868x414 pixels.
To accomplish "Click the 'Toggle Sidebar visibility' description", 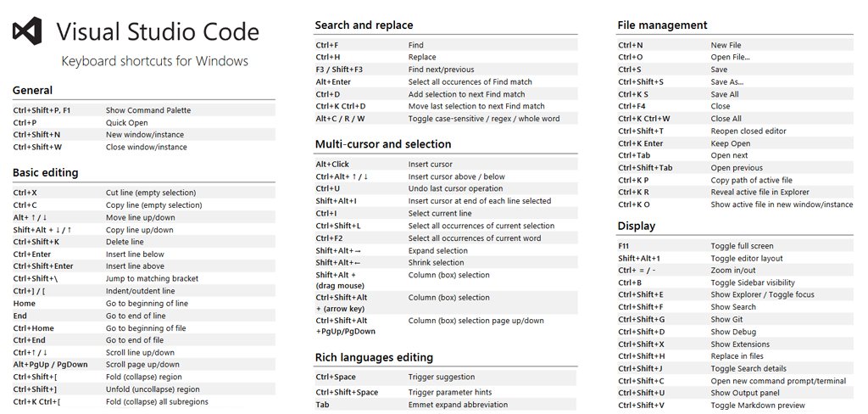I will [753, 283].
